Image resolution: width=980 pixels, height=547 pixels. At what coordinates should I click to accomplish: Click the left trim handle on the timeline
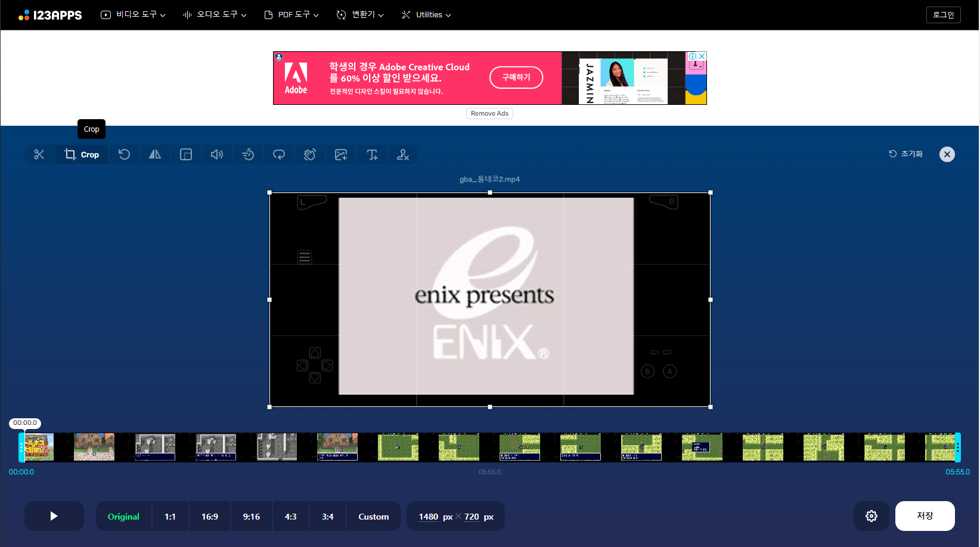point(21,447)
